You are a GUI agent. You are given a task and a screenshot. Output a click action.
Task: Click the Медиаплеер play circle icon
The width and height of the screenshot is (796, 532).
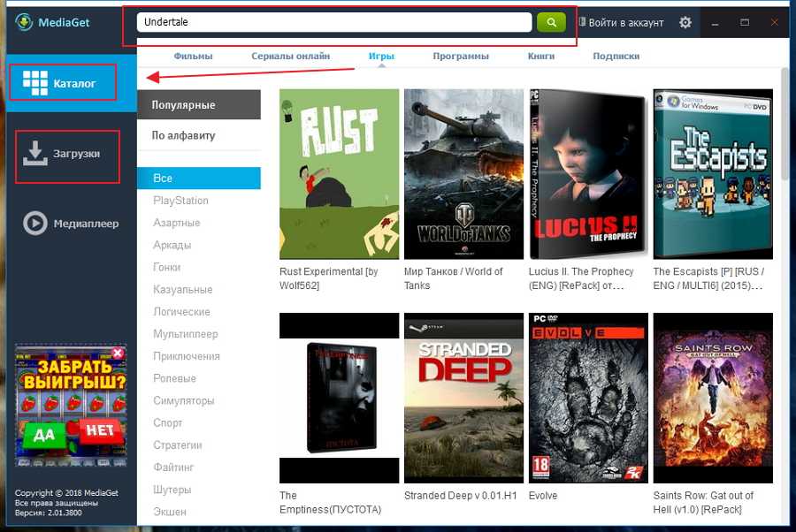click(35, 224)
